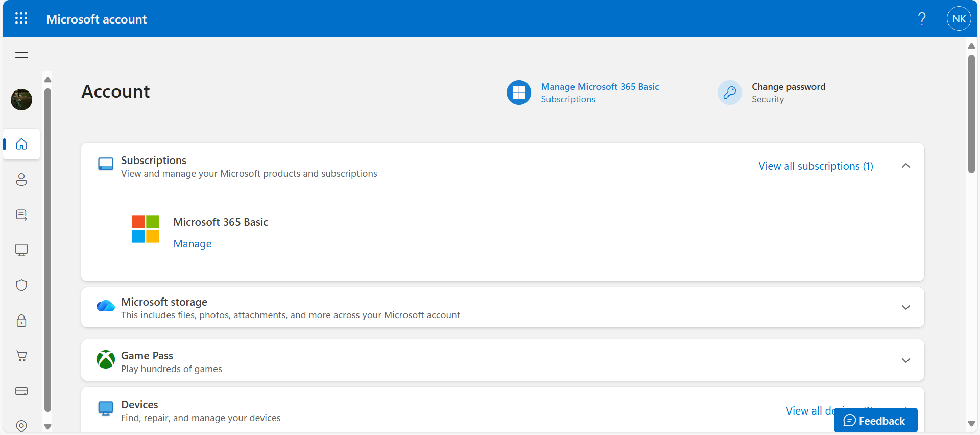
Task: Toggle the hamburger navigation menu
Action: point(21,55)
